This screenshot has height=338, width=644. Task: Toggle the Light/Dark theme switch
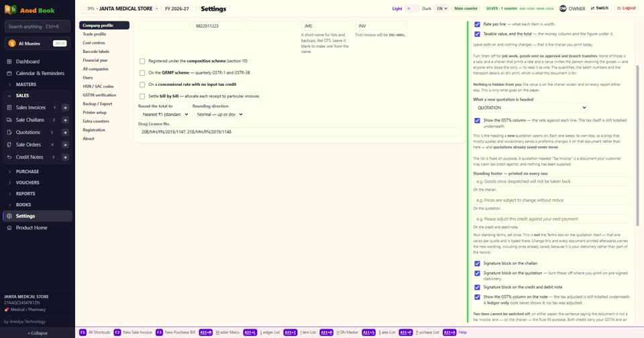412,8
